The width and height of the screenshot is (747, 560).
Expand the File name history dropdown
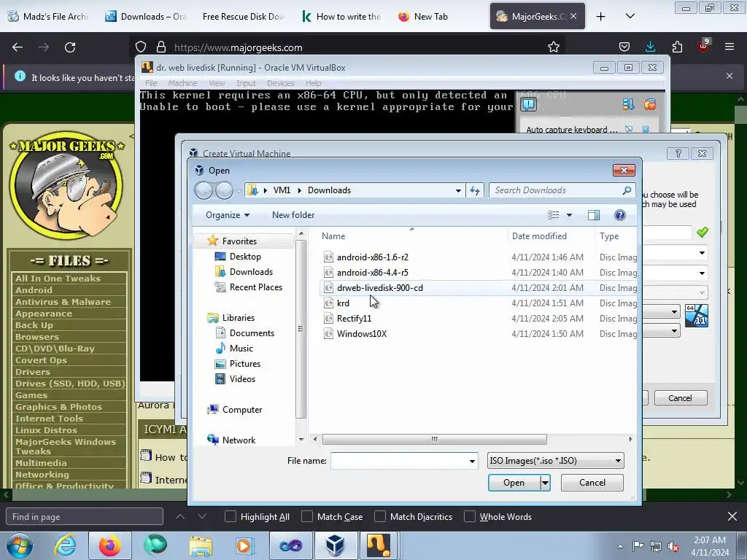472,461
